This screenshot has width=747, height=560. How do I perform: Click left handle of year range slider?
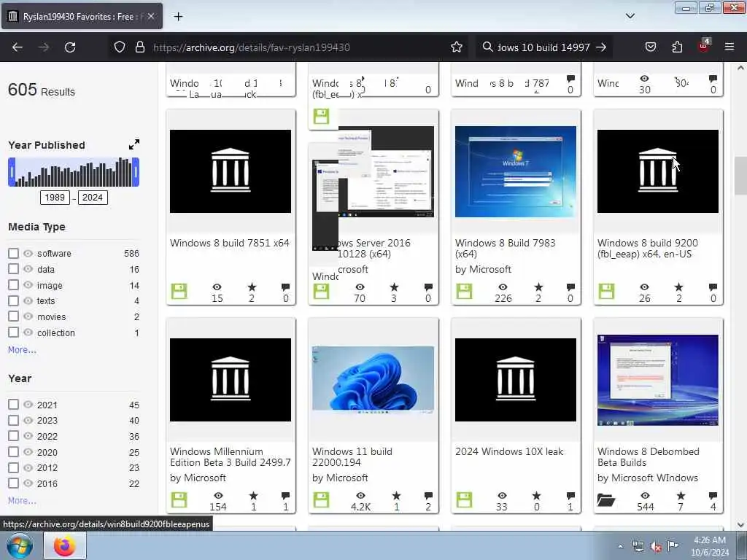[x=12, y=172]
